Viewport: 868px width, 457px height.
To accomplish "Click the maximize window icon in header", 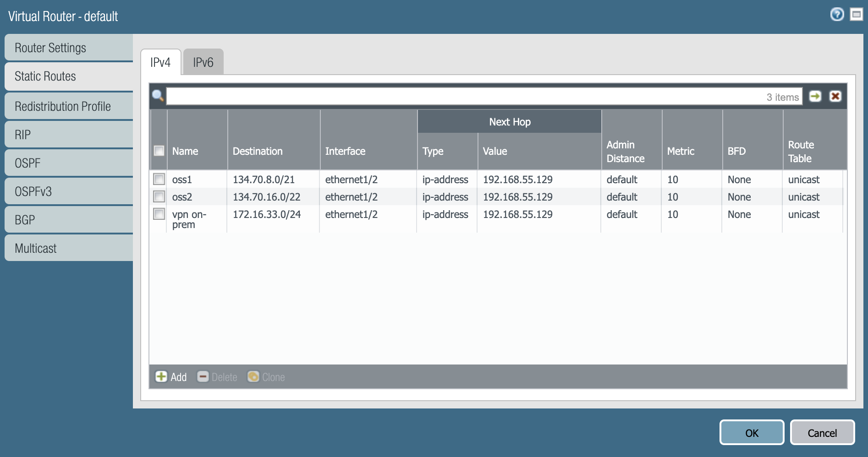I will [x=856, y=15].
